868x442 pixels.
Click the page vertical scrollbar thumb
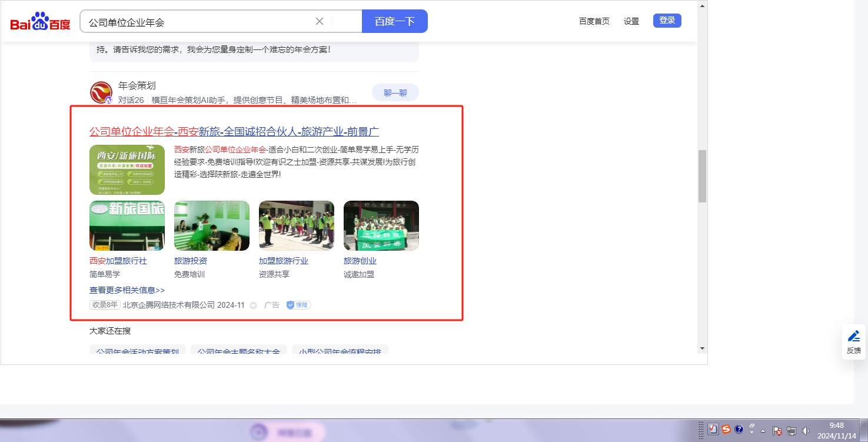702,176
